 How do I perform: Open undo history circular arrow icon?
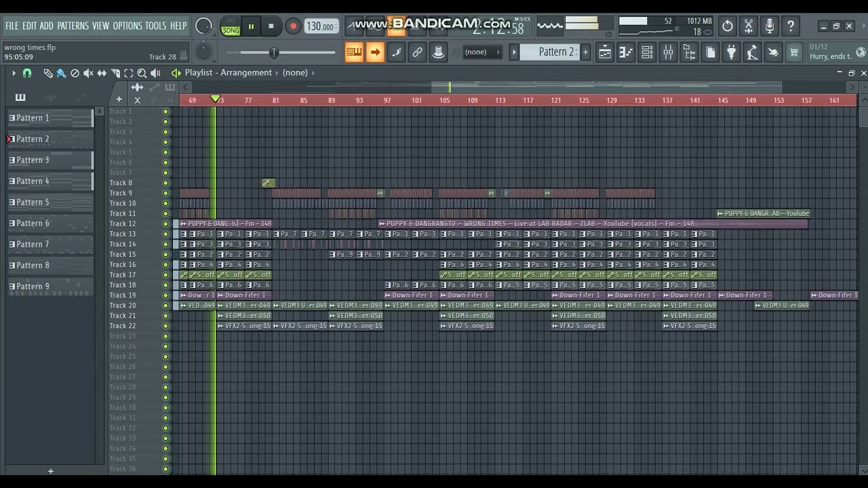click(728, 26)
